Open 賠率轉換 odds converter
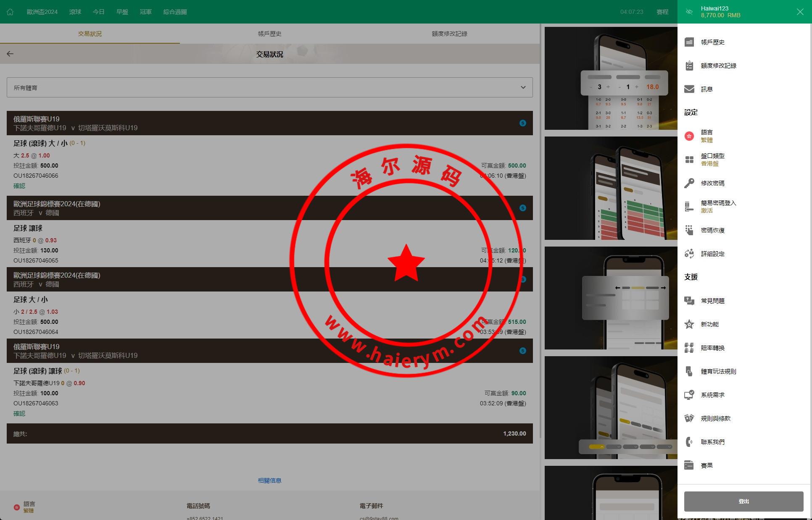This screenshot has width=812, height=520. (712, 348)
